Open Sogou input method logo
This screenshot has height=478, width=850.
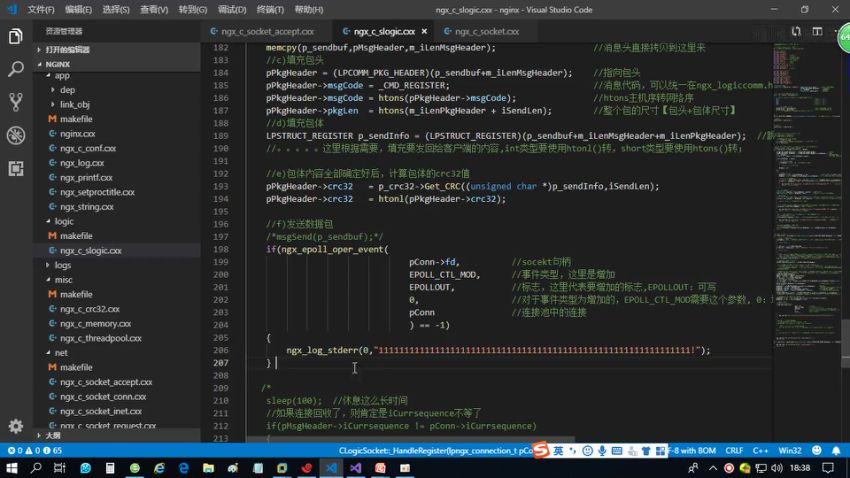click(540, 450)
